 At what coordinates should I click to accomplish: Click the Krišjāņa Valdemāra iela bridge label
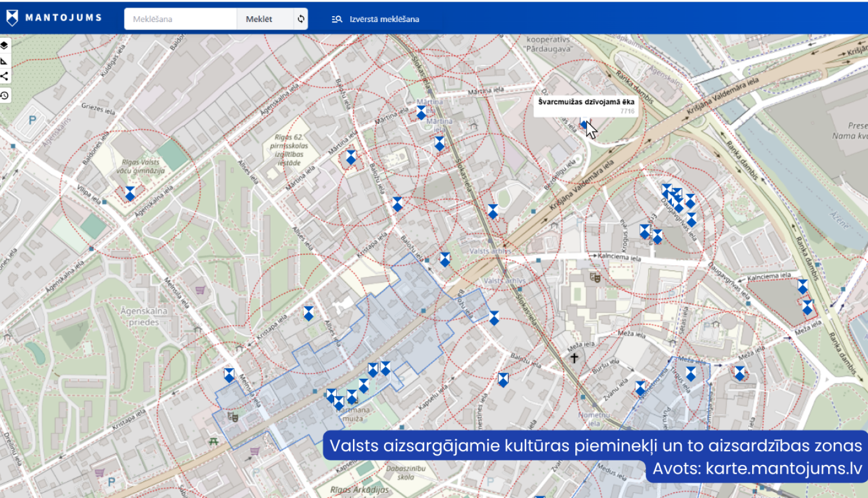(x=722, y=97)
